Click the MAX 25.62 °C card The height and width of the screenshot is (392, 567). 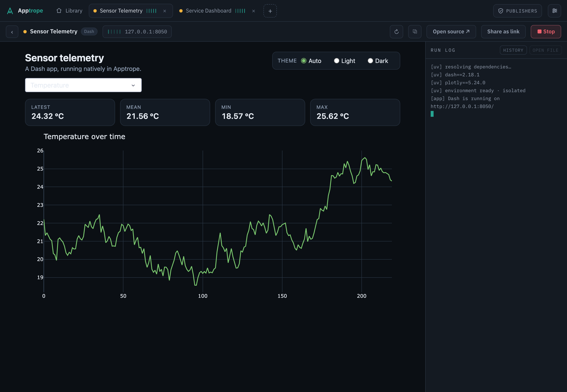tap(355, 112)
